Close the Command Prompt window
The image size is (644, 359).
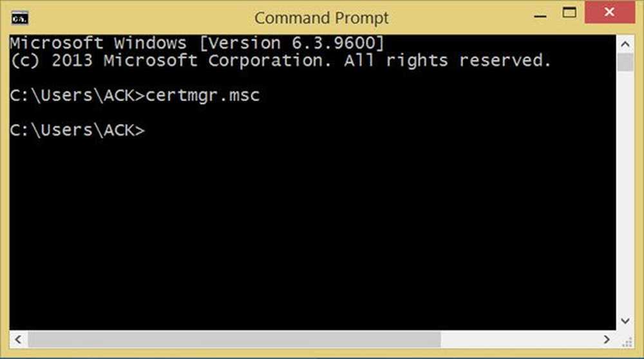coord(609,12)
